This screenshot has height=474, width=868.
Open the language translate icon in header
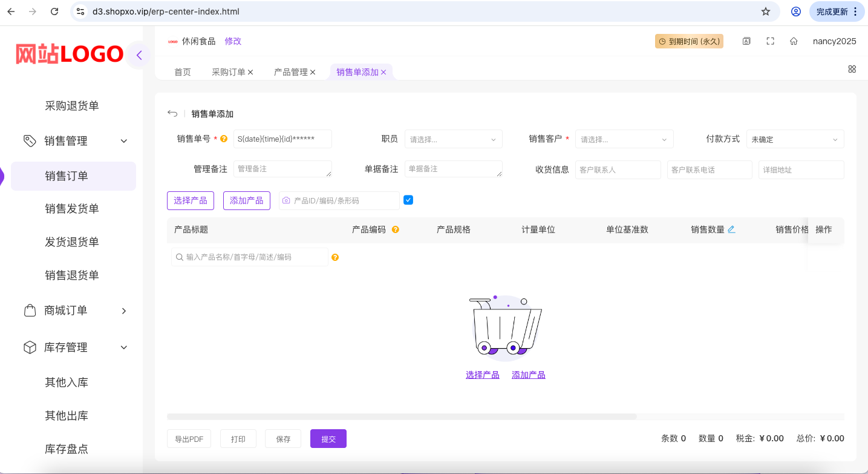tap(746, 41)
